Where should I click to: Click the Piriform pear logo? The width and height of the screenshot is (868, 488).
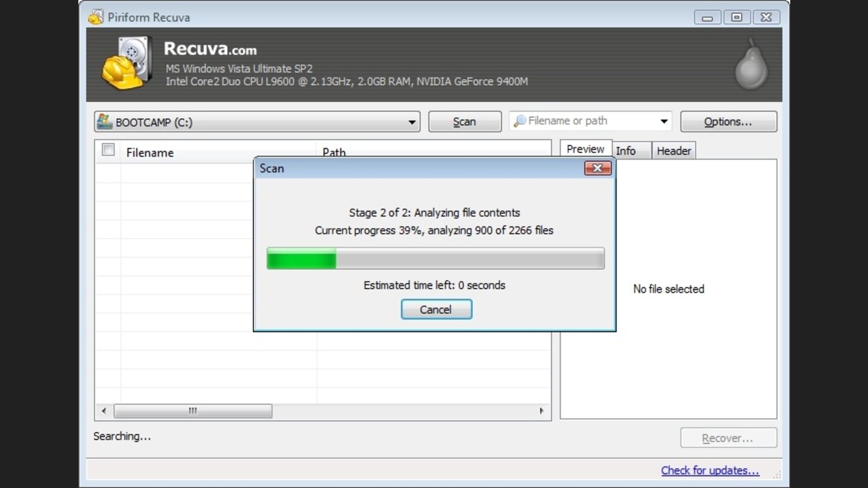(x=751, y=64)
